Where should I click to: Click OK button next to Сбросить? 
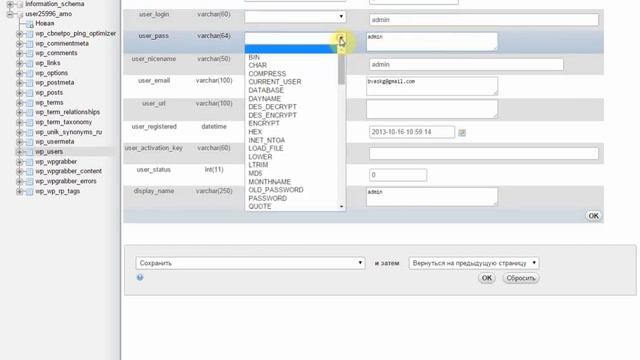pos(487,278)
